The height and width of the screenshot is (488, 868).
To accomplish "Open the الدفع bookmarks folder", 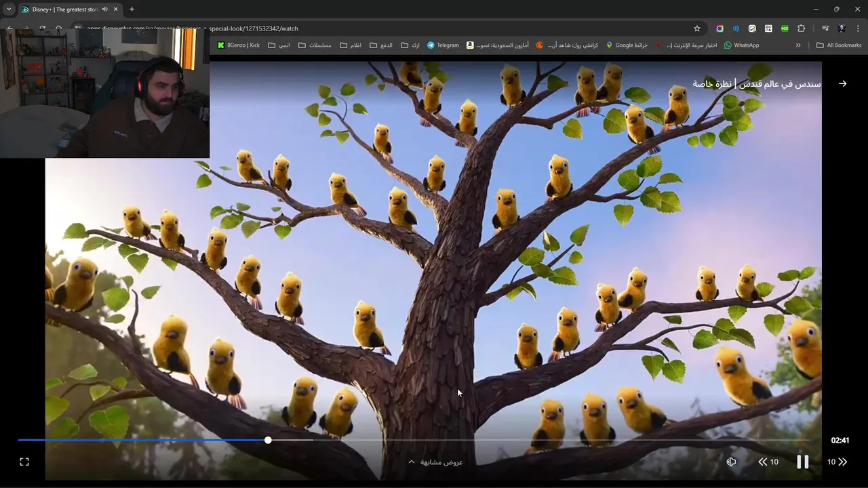I will pos(381,45).
